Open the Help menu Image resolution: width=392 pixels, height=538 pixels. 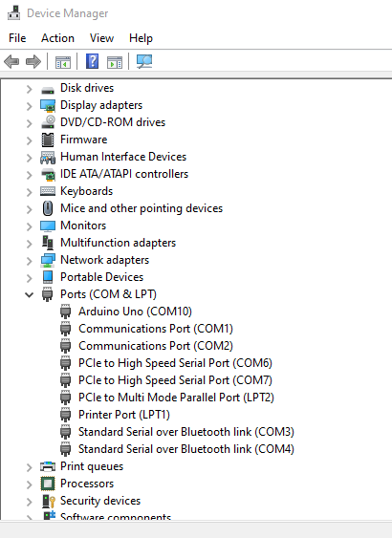click(x=141, y=38)
